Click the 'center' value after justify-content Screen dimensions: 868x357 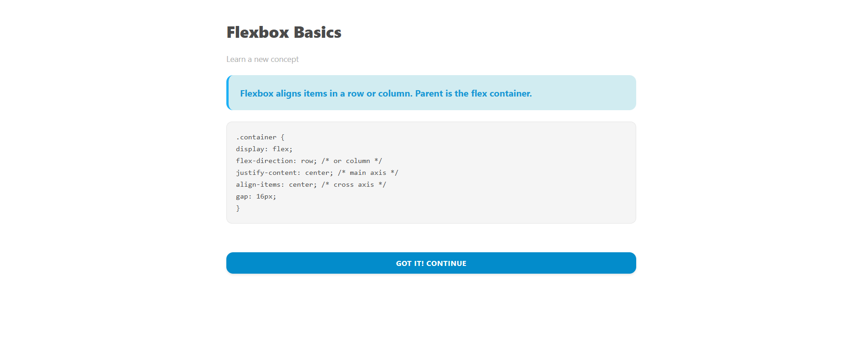click(x=317, y=173)
